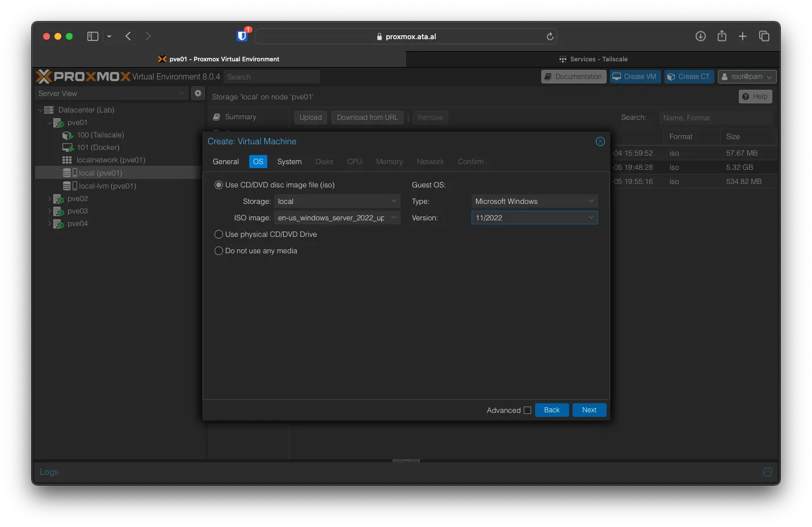Expand the pve03 node arrow
This screenshot has width=812, height=527.
[x=49, y=211]
